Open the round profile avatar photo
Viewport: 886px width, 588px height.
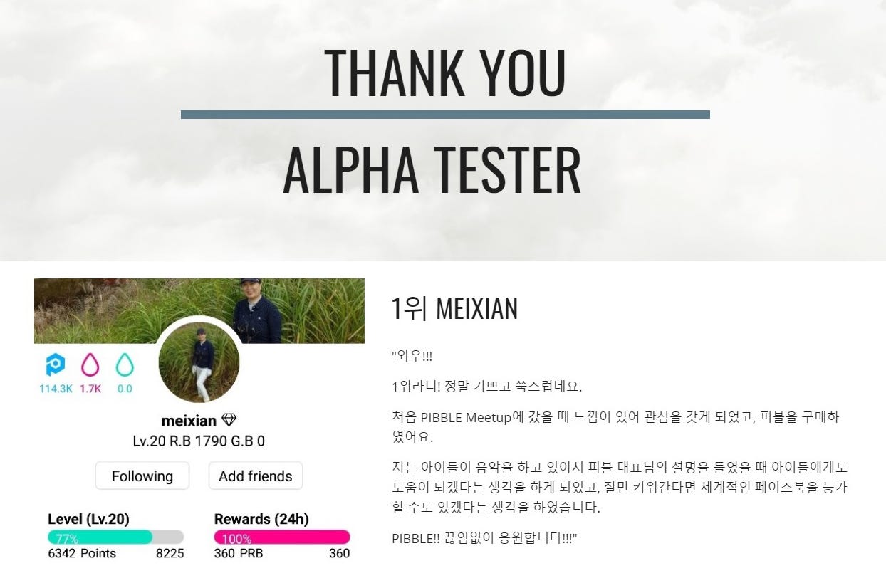point(199,362)
